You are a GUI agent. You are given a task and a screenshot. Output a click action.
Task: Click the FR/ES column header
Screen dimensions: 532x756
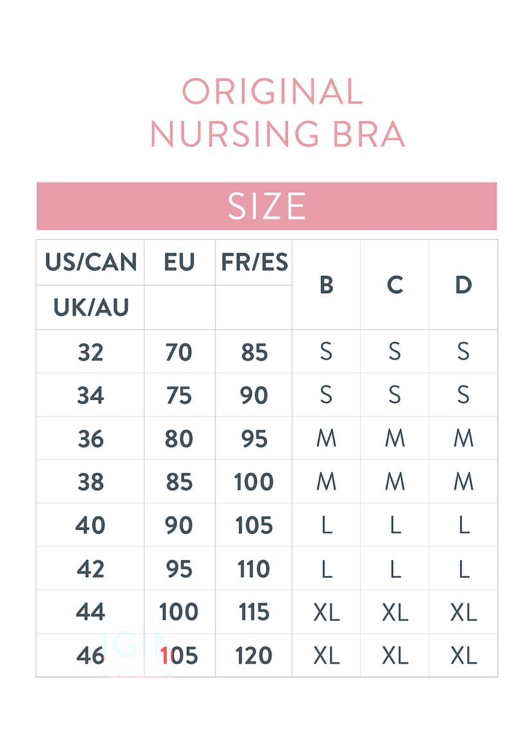tap(254, 262)
